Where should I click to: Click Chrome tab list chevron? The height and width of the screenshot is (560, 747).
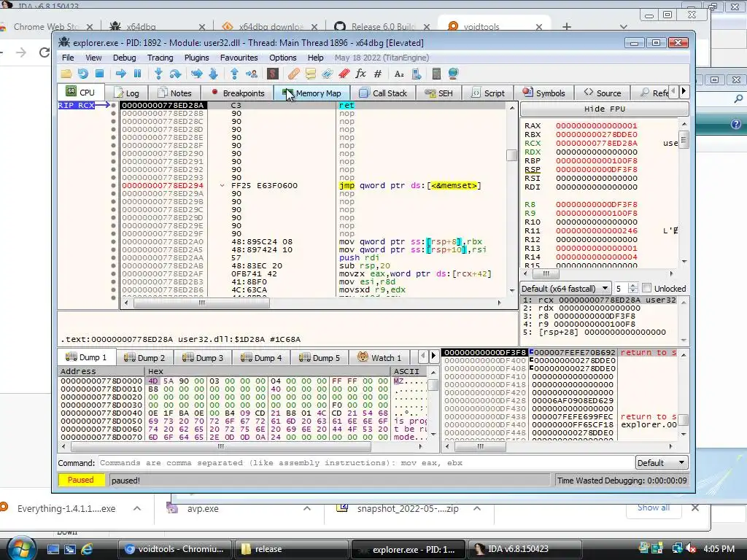(x=624, y=27)
